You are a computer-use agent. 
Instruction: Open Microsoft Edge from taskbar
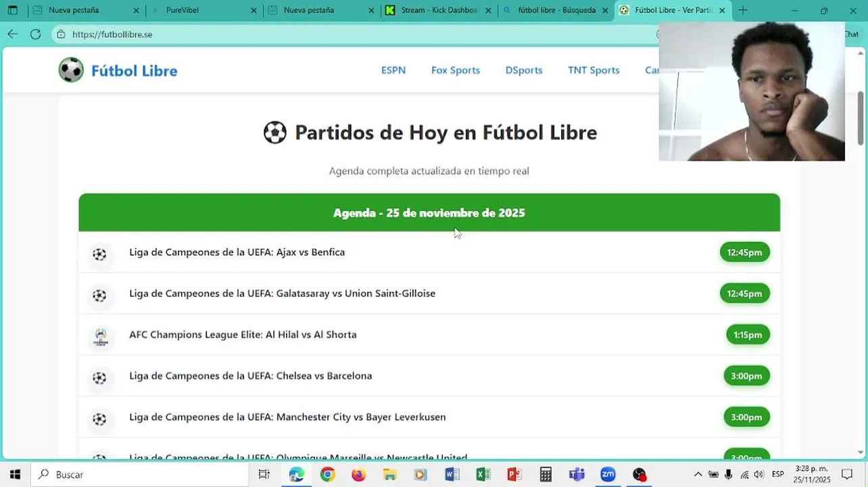pos(296,474)
